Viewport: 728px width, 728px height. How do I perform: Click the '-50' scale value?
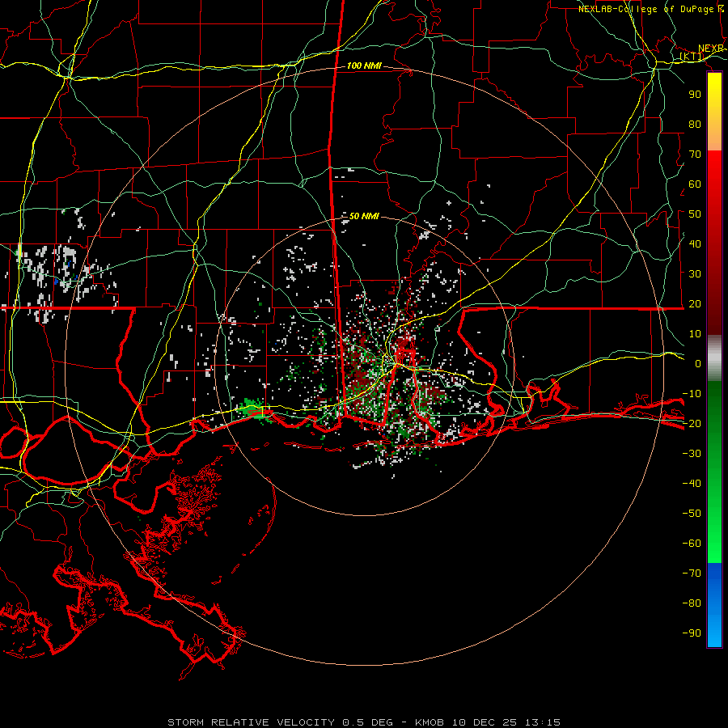pos(692,514)
